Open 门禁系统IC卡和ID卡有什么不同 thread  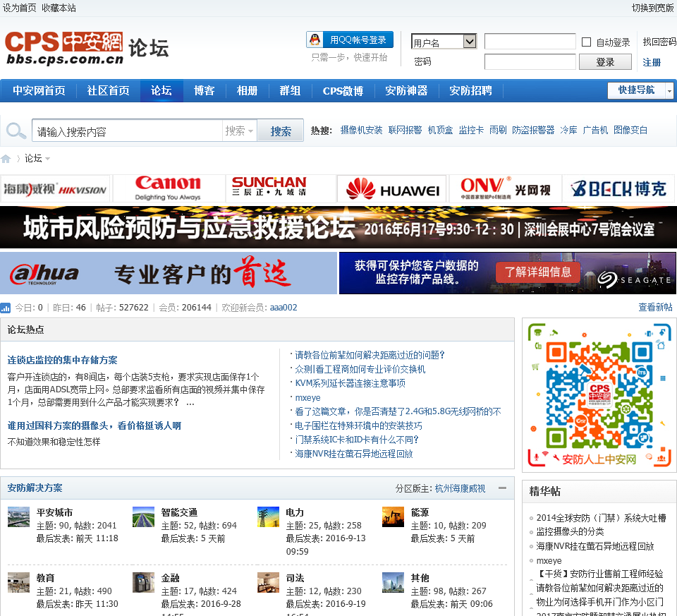[x=357, y=440]
